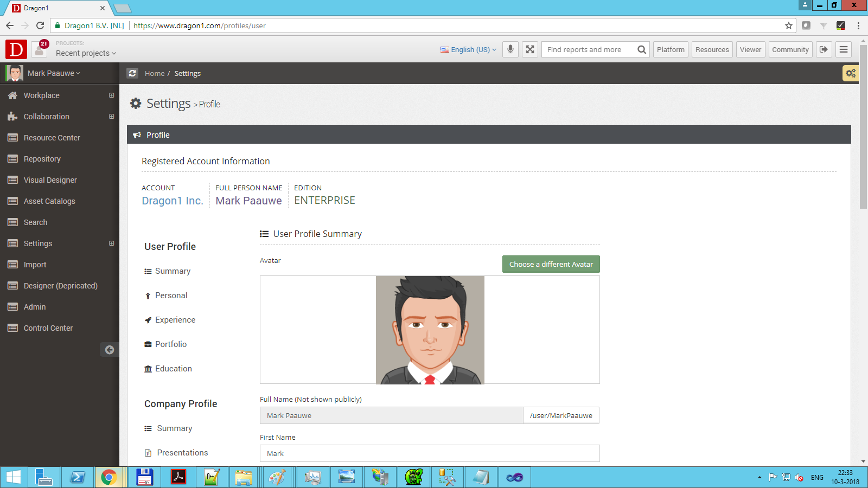Click Dragon1 Inc. account link
868x488 pixels.
click(x=173, y=201)
